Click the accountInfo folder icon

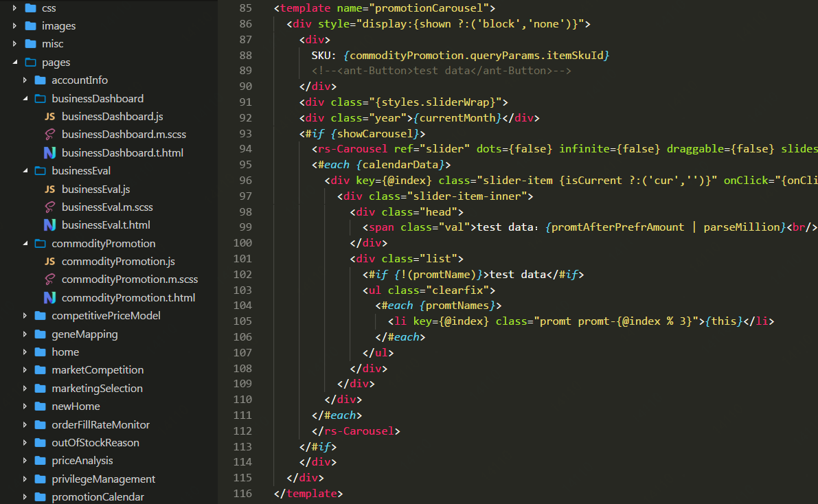[40, 80]
